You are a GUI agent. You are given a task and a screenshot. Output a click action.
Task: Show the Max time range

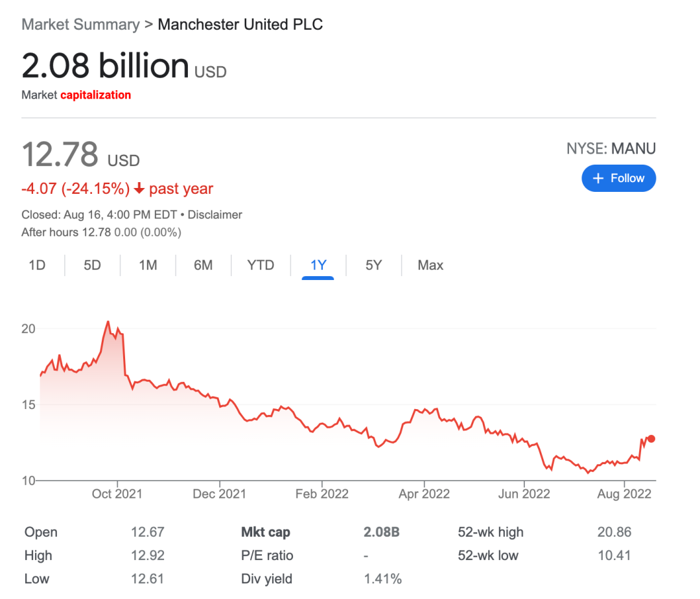(430, 265)
